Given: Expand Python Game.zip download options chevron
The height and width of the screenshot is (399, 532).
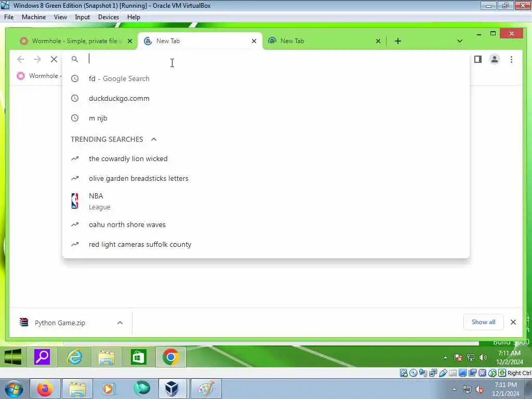Looking at the screenshot, I should [x=120, y=323].
